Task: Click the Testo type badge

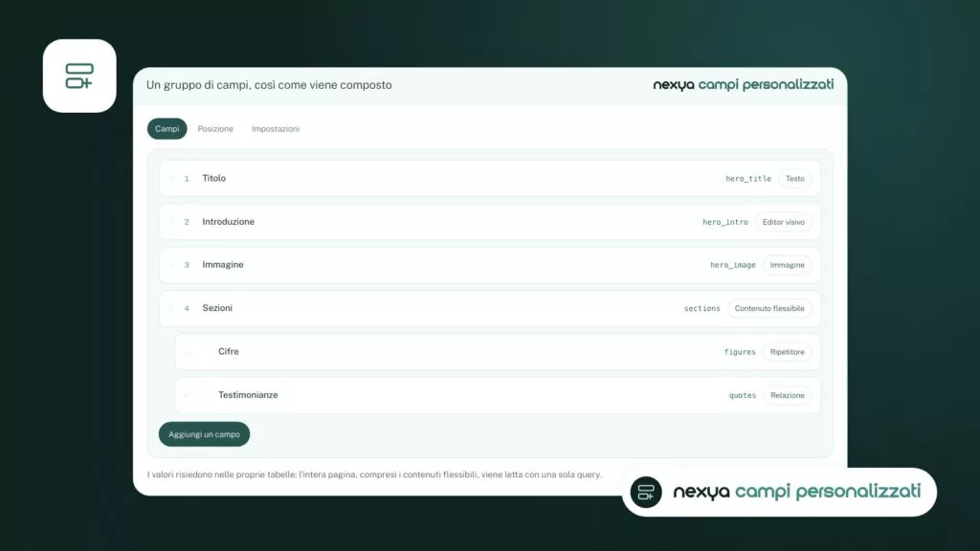Action: click(795, 179)
